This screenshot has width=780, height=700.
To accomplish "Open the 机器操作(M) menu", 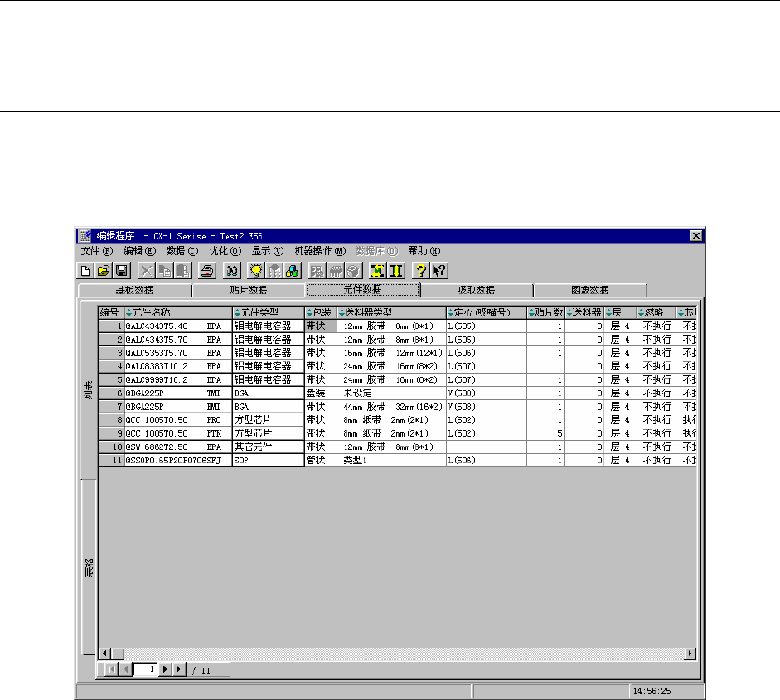I will point(320,251).
